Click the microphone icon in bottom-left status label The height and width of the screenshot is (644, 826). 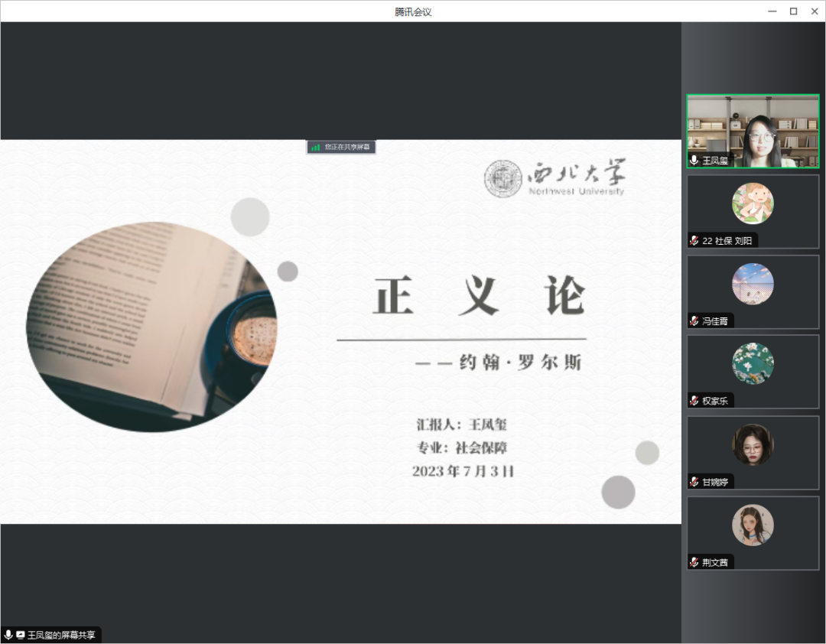pyautogui.click(x=8, y=635)
